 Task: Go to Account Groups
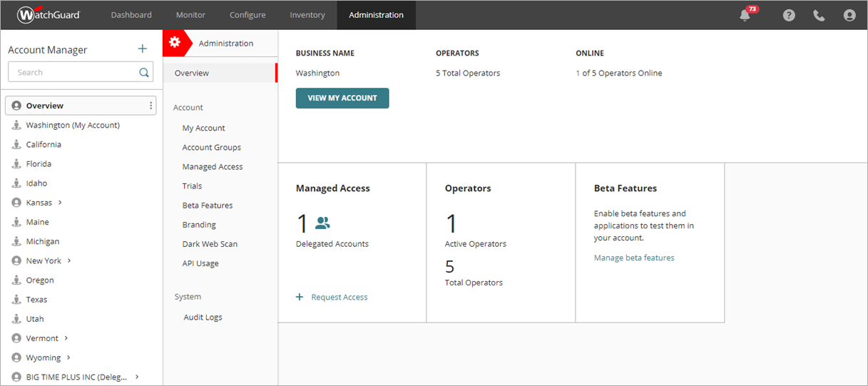pos(212,148)
